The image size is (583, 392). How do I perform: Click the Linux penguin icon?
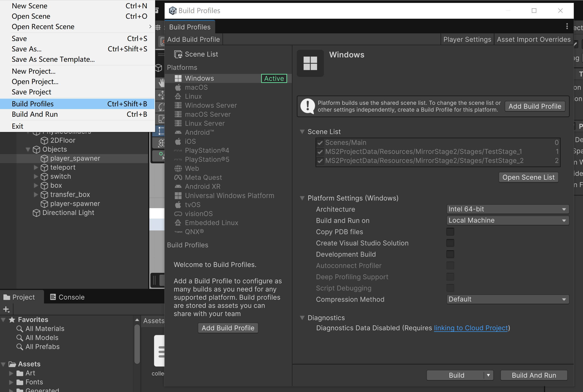pyautogui.click(x=178, y=96)
